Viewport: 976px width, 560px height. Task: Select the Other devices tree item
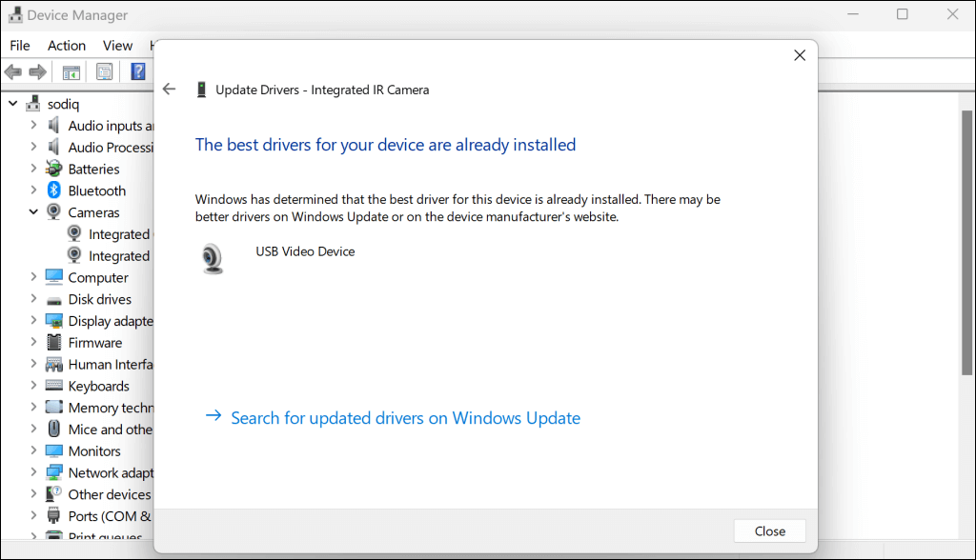(x=110, y=494)
